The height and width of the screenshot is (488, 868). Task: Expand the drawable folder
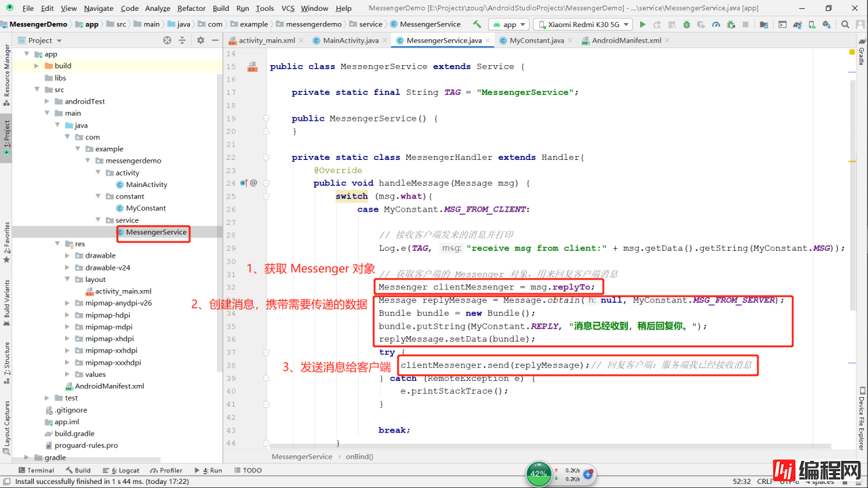point(67,256)
